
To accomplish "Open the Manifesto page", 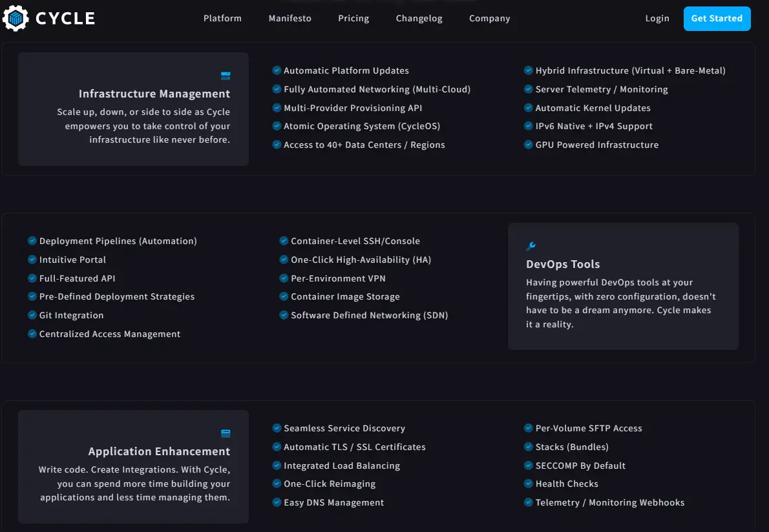I will [x=290, y=18].
